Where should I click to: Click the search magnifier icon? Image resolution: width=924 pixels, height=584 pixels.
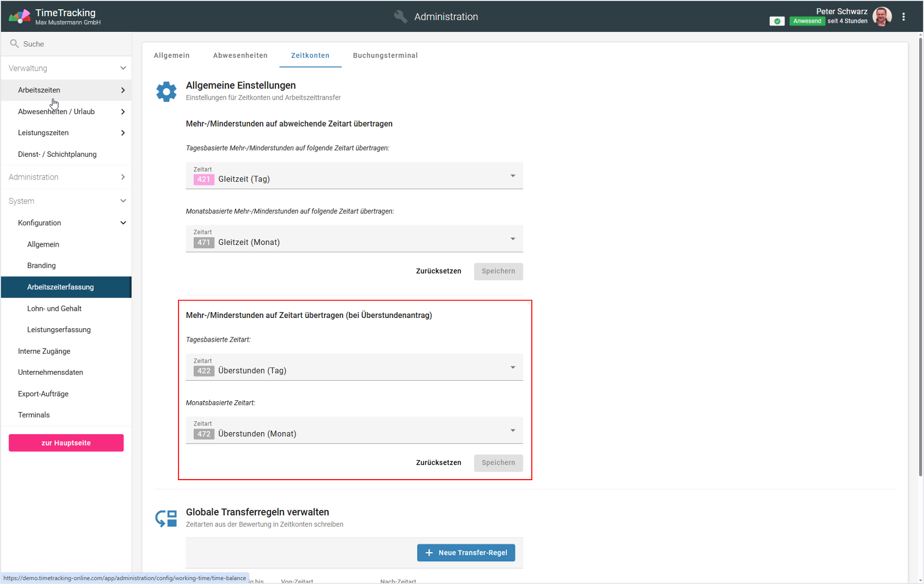[x=15, y=44]
